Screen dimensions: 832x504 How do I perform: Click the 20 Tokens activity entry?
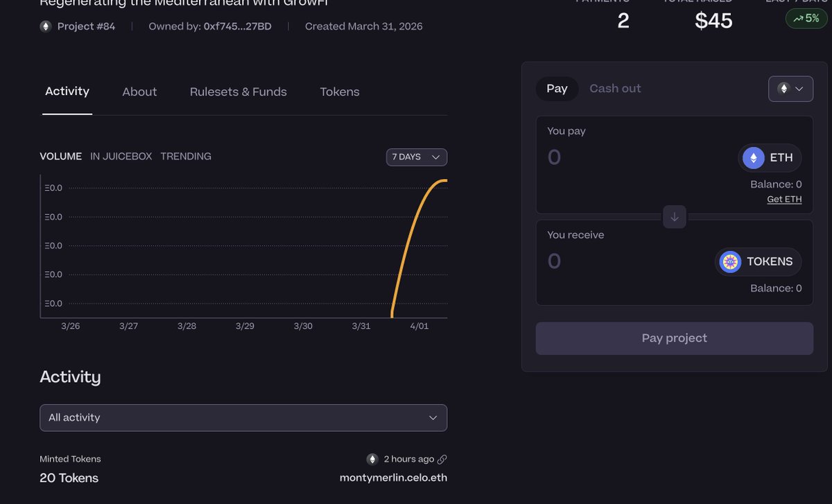pyautogui.click(x=69, y=478)
